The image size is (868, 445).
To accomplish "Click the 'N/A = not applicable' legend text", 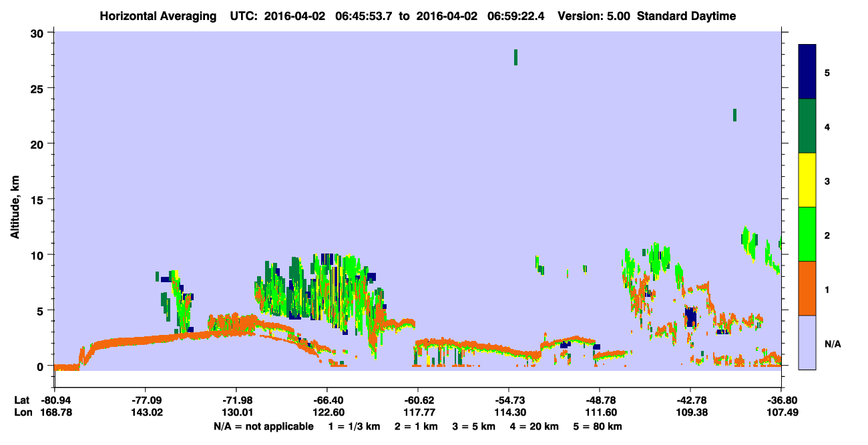I will (x=264, y=426).
